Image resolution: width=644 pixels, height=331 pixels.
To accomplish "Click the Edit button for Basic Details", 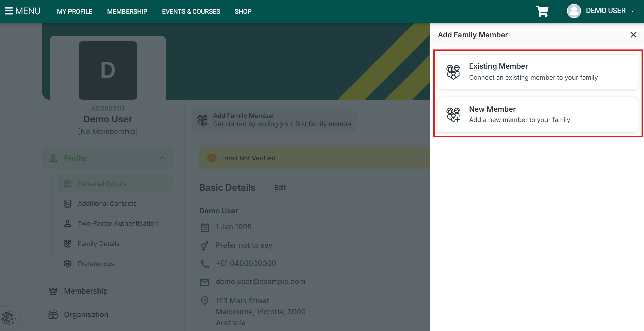I will point(280,187).
